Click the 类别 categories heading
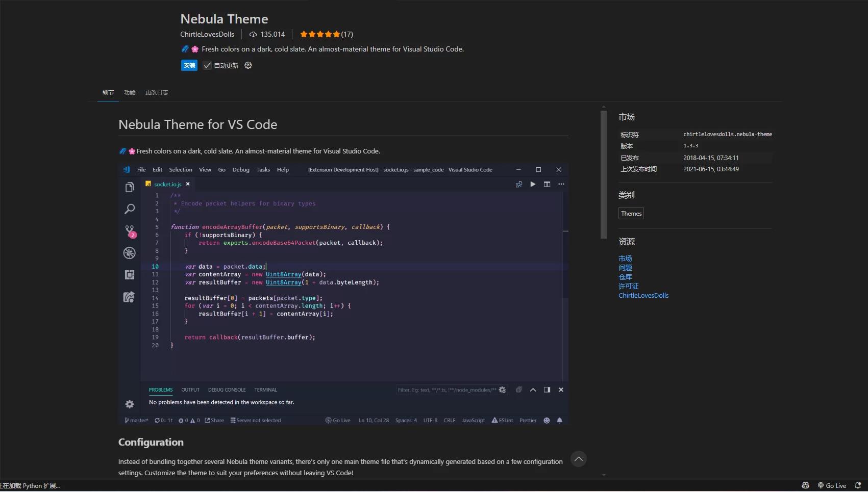The image size is (868, 492). [627, 195]
